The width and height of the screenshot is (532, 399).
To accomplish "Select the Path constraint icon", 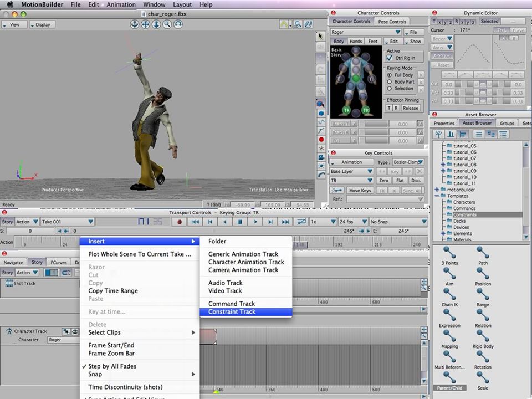I will click(483, 253).
